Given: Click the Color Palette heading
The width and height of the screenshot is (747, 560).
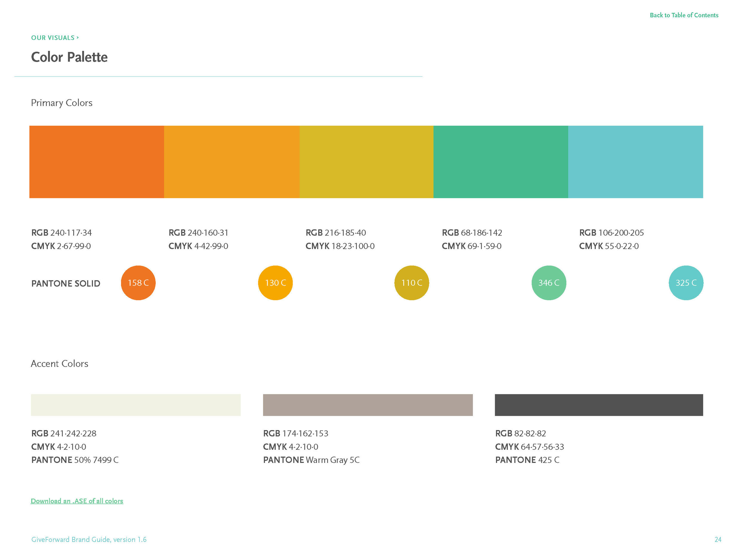Looking at the screenshot, I should pos(69,57).
